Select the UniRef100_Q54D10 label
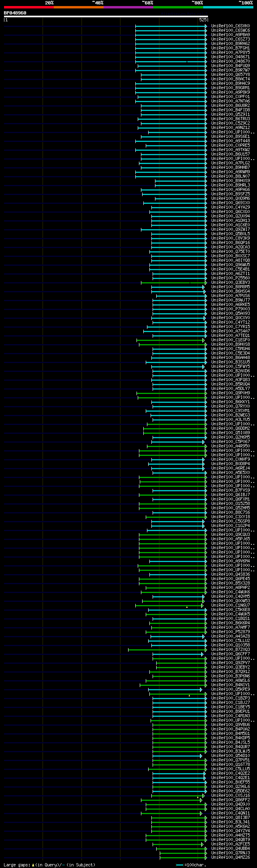This screenshot has width=257, height=868. click(x=230, y=756)
